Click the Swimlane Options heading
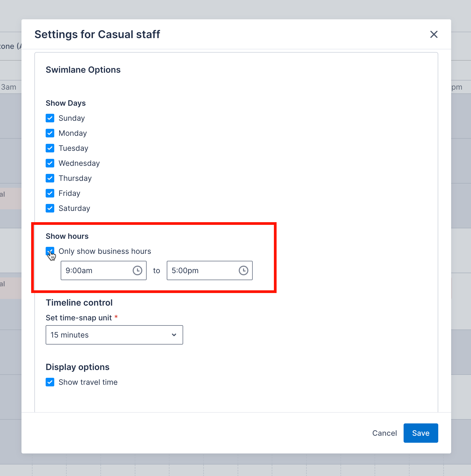The width and height of the screenshot is (471, 476). click(83, 69)
